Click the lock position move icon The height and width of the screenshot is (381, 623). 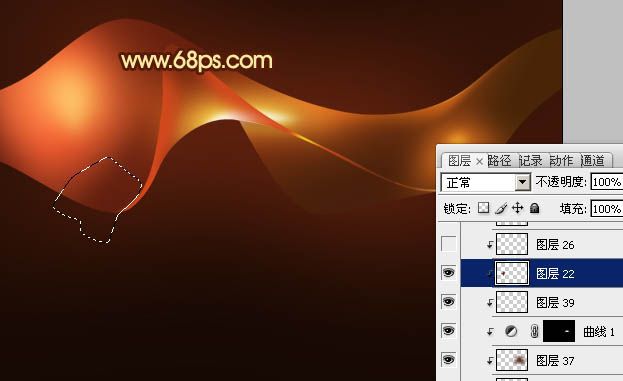coord(517,208)
